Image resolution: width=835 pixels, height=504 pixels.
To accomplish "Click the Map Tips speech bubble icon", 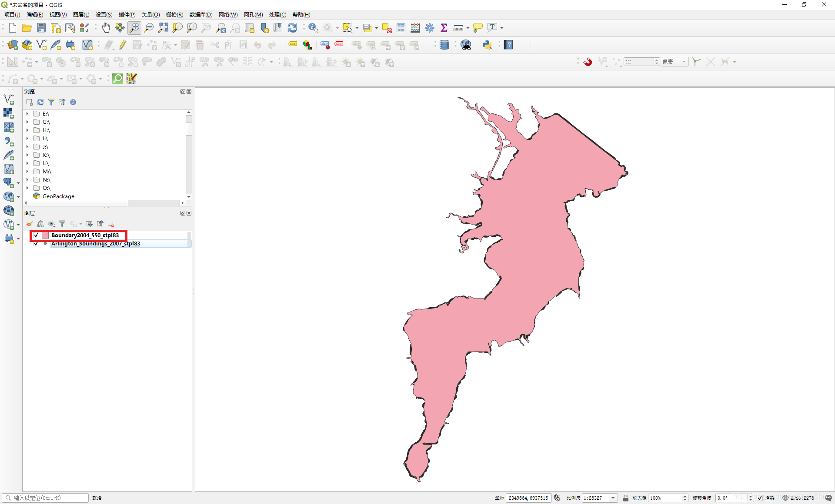I will [478, 28].
